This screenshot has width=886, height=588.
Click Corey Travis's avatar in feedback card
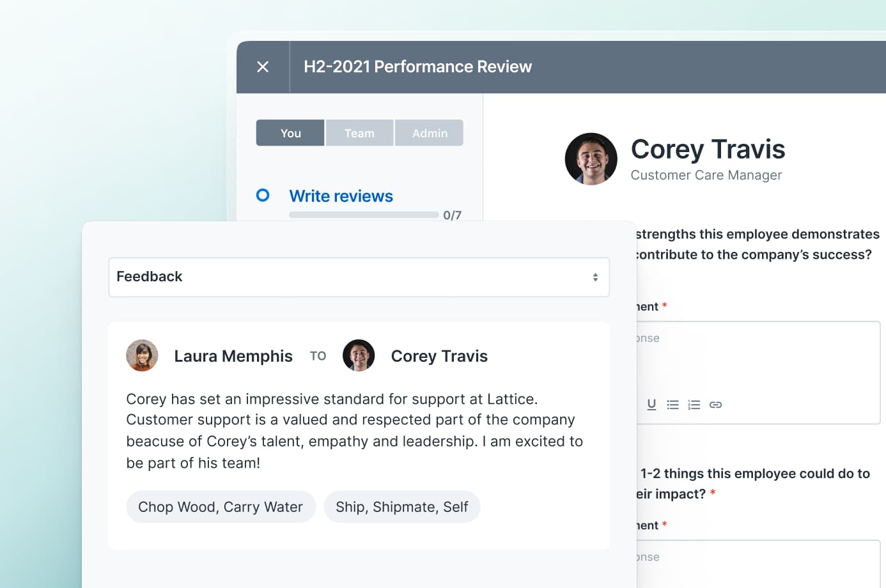[x=359, y=355]
